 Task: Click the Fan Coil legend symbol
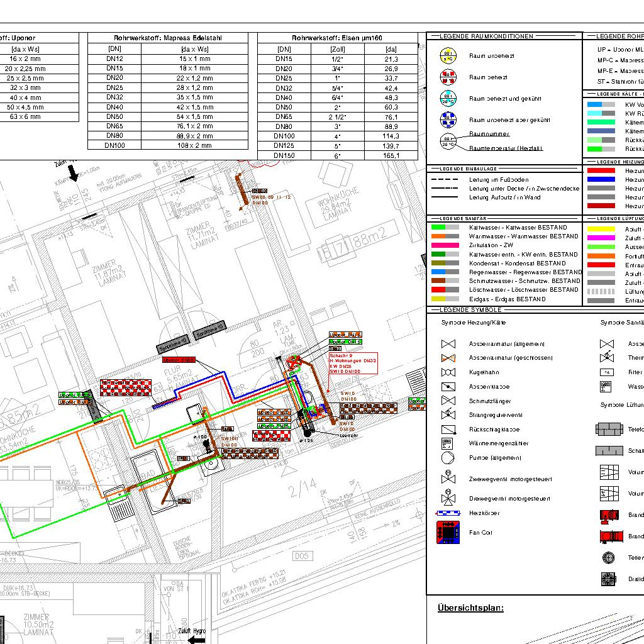click(448, 533)
